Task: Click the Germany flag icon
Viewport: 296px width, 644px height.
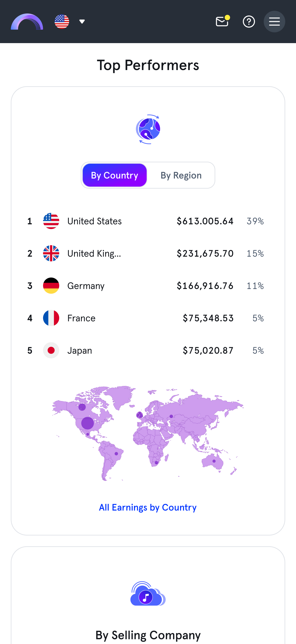Action: (x=51, y=285)
